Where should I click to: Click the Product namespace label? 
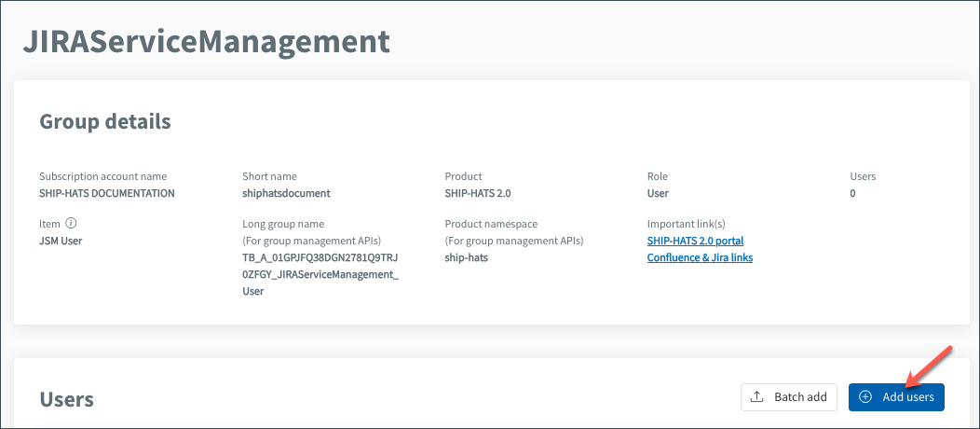pyautogui.click(x=491, y=223)
